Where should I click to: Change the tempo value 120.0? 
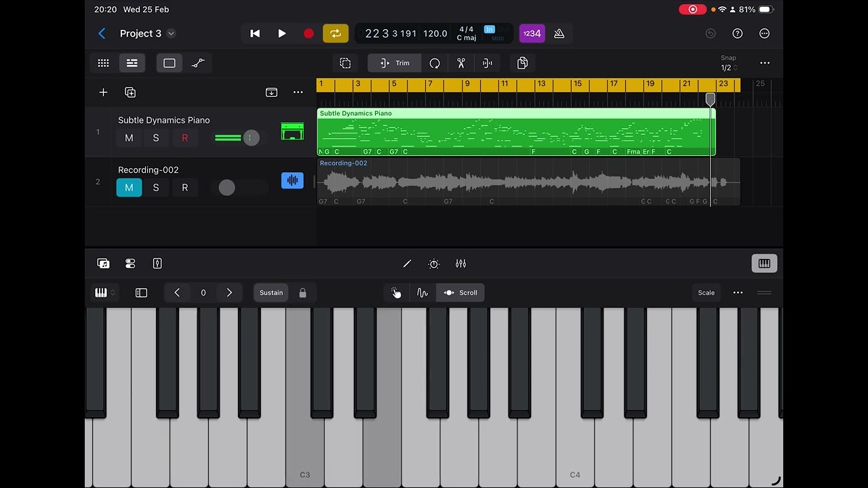[x=435, y=33]
